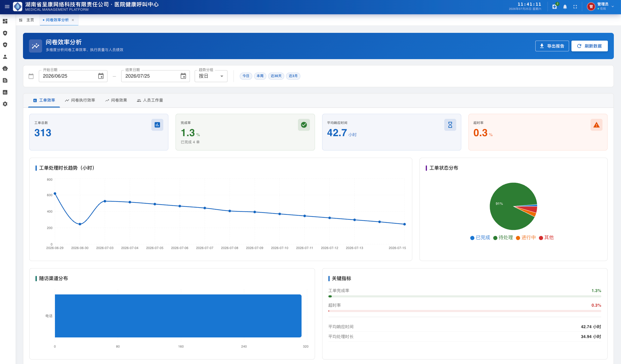Switch to the 人员工作量 tab

pos(150,100)
